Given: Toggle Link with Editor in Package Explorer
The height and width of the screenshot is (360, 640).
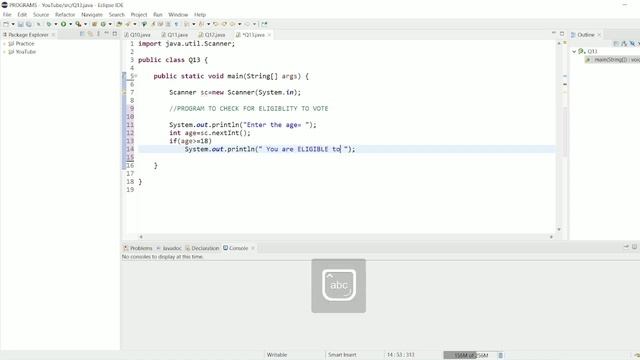Looking at the screenshot, I should click(90, 34).
